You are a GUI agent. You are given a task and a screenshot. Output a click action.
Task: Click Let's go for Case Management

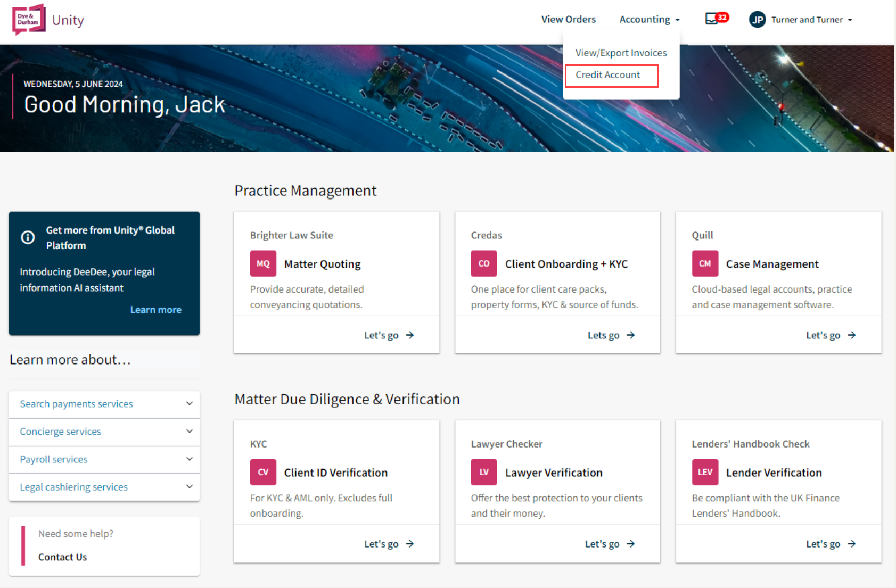(x=831, y=335)
